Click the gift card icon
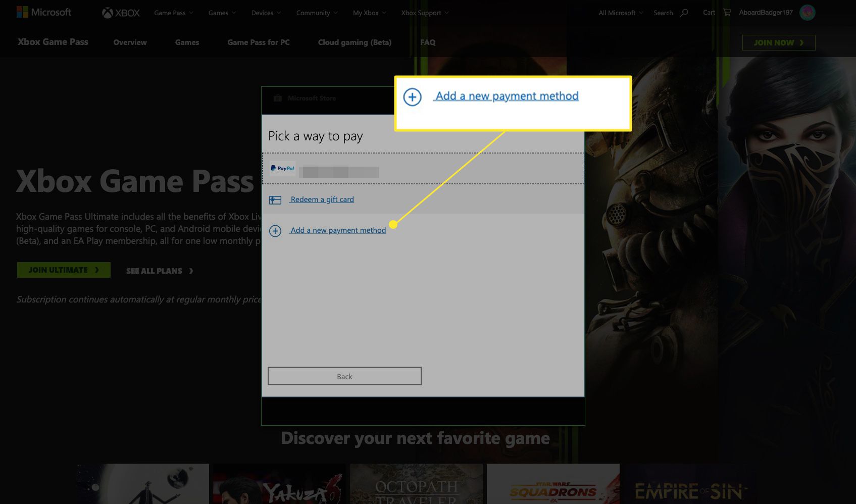Screen dimensions: 856x504 (x=275, y=200)
